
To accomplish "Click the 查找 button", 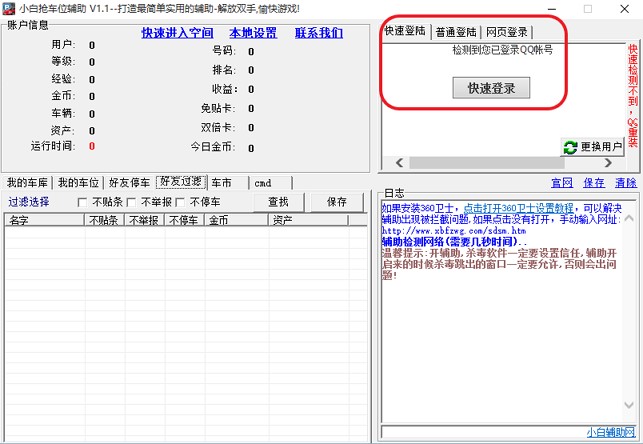I will (x=278, y=202).
